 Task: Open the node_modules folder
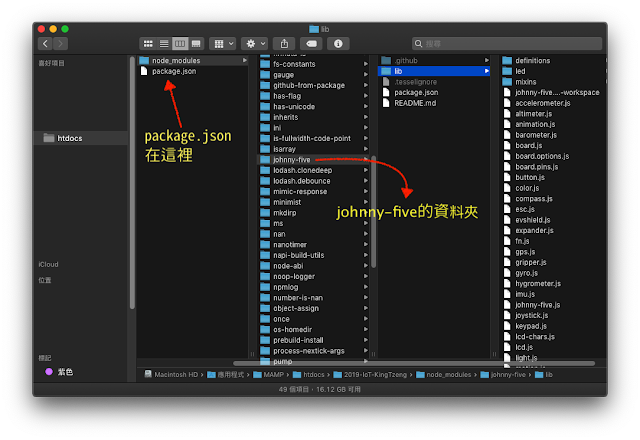193,60
